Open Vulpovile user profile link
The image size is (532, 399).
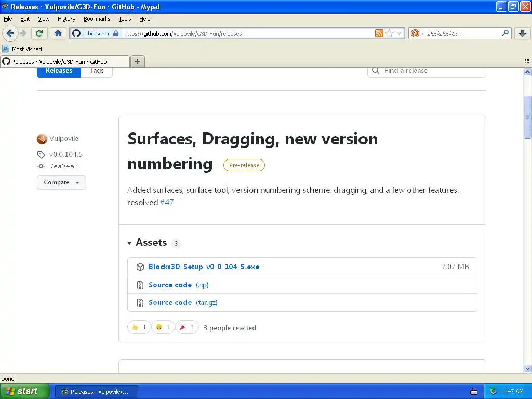click(64, 138)
